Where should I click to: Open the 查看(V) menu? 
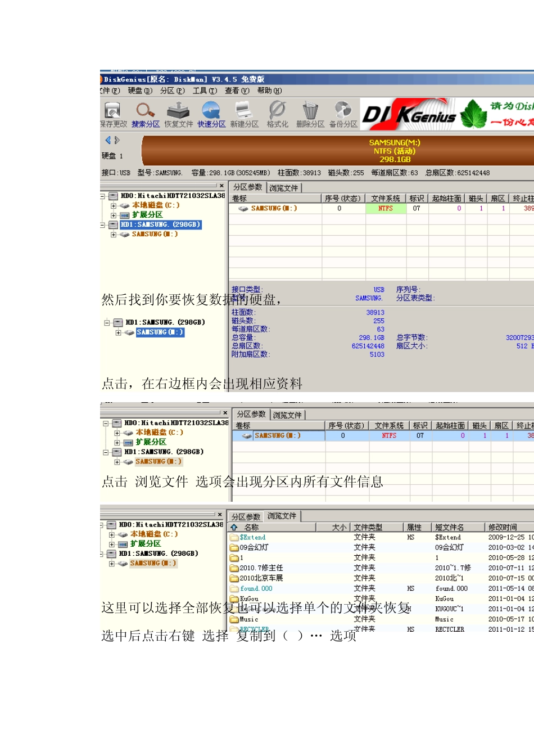[x=237, y=91]
